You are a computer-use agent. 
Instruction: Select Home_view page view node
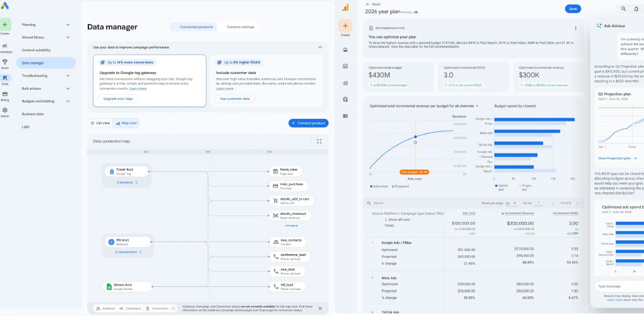(285, 171)
